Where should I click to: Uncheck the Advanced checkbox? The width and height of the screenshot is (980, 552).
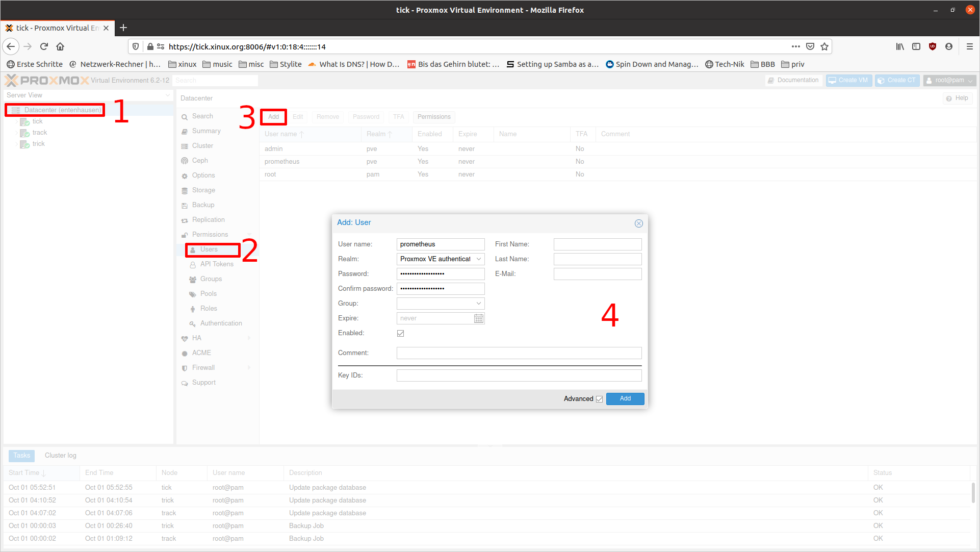599,399
